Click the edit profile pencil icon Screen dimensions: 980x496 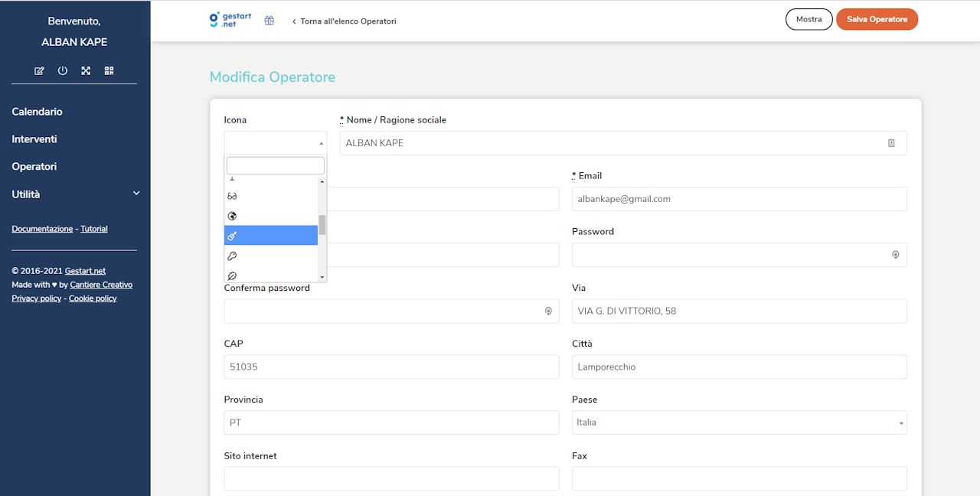pyautogui.click(x=39, y=71)
